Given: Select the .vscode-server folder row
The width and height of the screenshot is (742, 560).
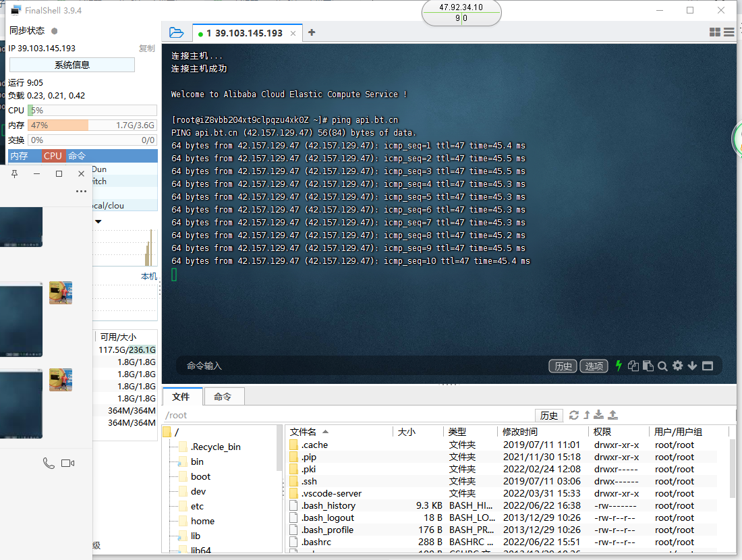Looking at the screenshot, I should (503, 493).
